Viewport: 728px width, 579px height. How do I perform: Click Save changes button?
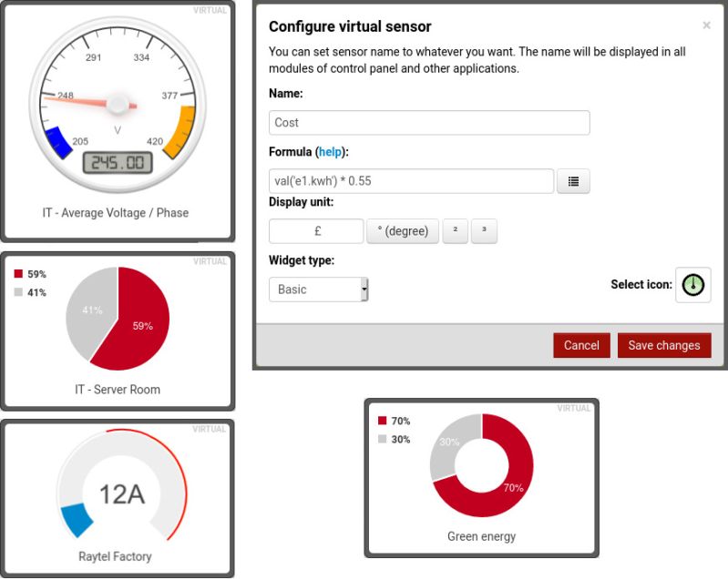click(x=664, y=345)
